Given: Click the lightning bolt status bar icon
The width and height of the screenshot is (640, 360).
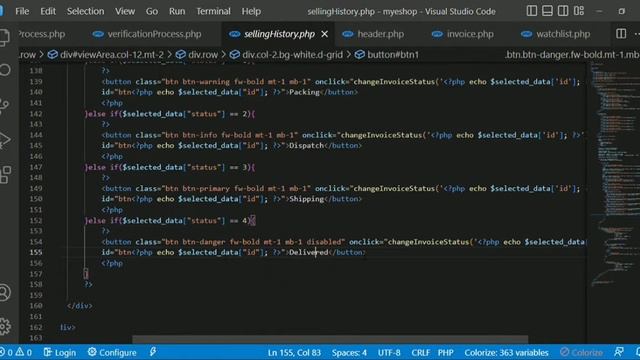Looking at the screenshot, I should point(153,352).
